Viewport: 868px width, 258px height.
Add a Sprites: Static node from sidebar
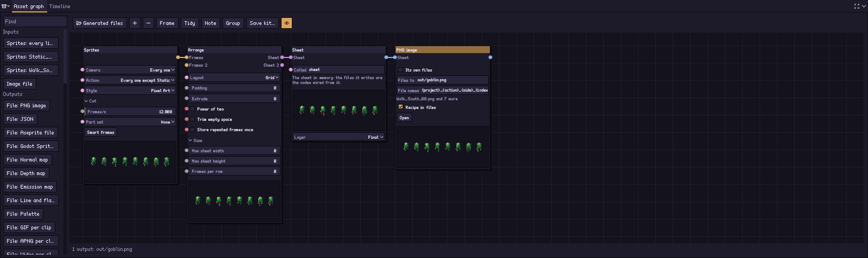(31, 56)
